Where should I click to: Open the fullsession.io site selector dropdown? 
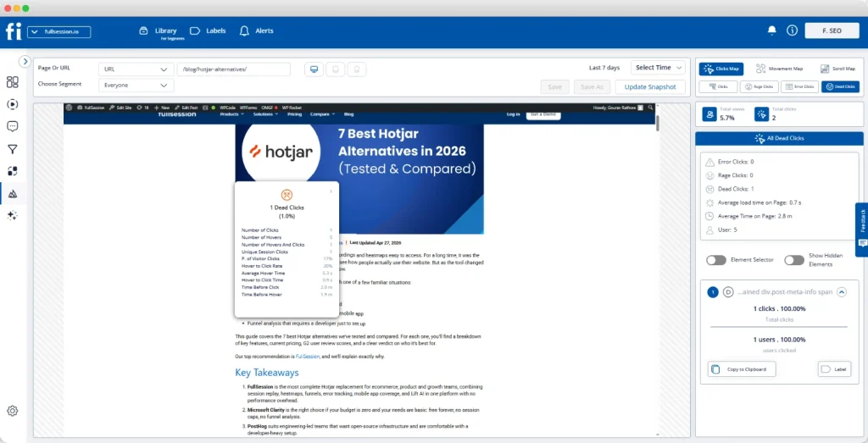(x=58, y=32)
